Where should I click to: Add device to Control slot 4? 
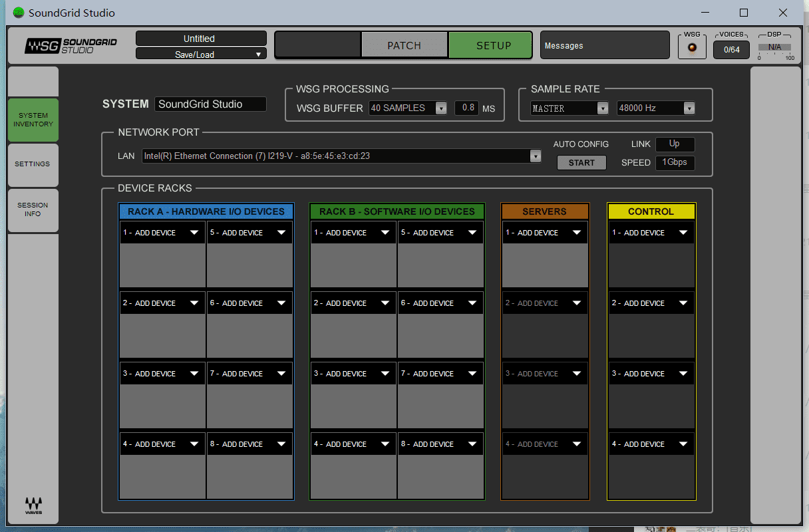point(651,444)
